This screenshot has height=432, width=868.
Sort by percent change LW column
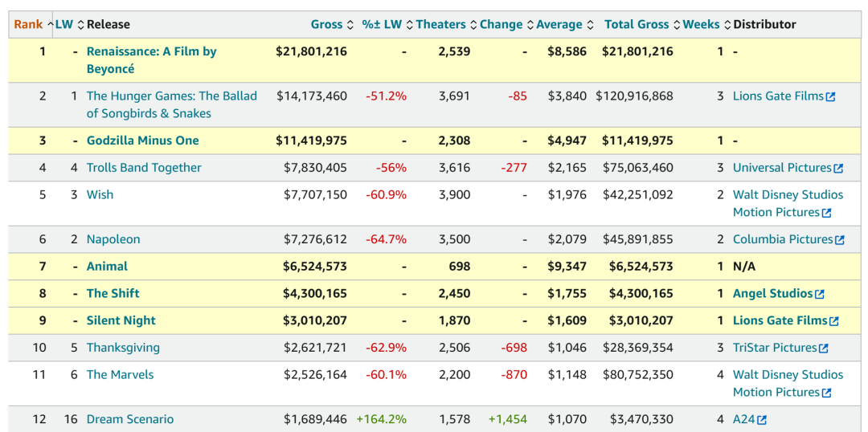[x=382, y=25]
